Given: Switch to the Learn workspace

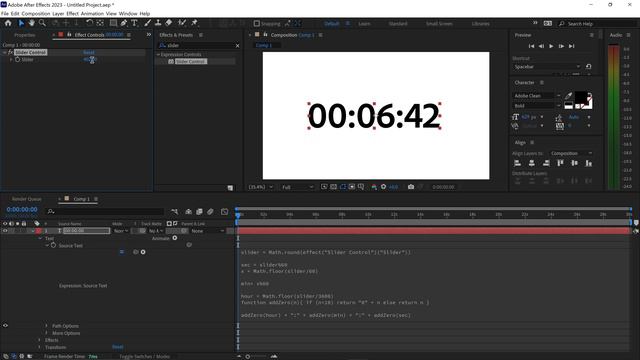Looking at the screenshot, I should click(x=364, y=24).
